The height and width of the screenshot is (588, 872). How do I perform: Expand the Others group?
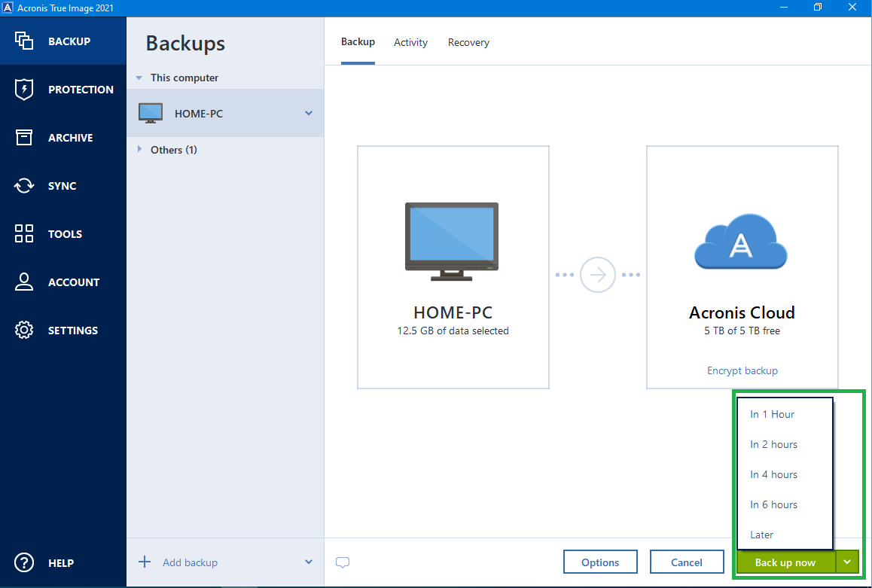point(139,150)
